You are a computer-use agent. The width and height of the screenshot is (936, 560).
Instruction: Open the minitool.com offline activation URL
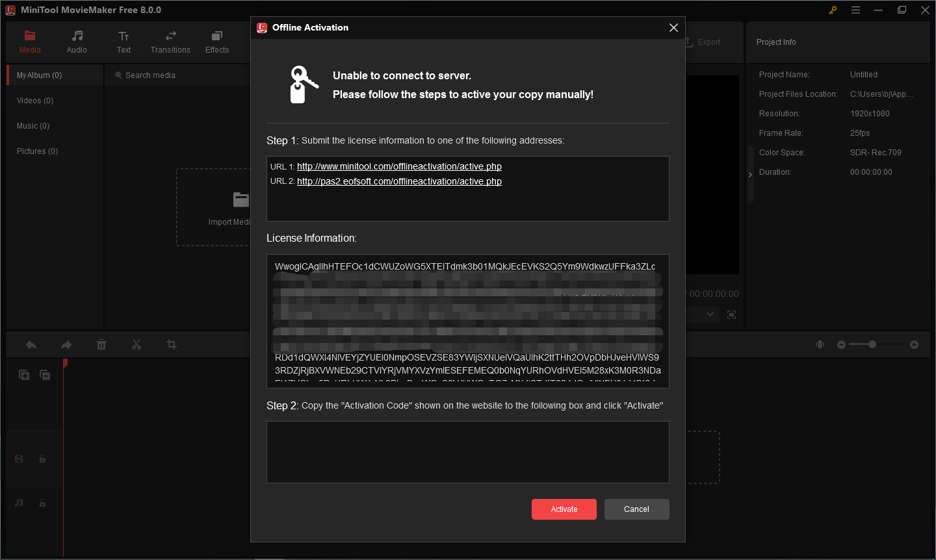399,166
